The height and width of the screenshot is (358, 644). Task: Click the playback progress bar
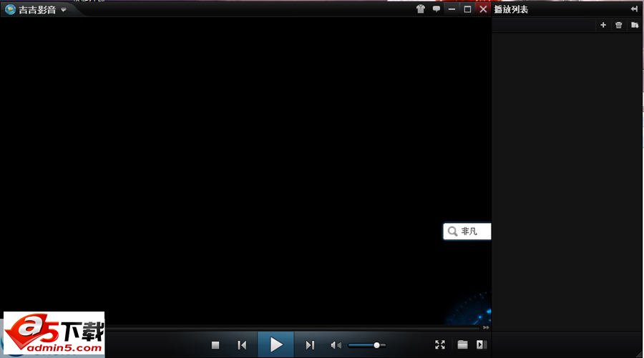292,328
